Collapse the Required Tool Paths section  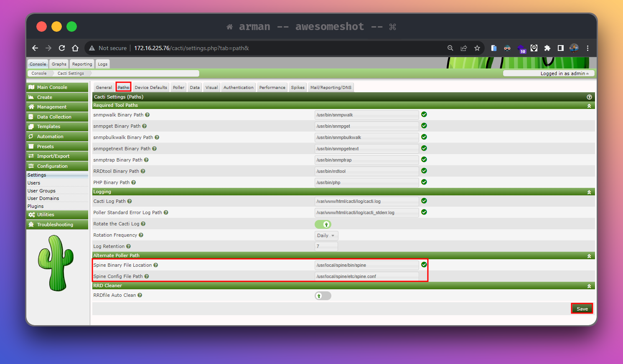(x=589, y=106)
